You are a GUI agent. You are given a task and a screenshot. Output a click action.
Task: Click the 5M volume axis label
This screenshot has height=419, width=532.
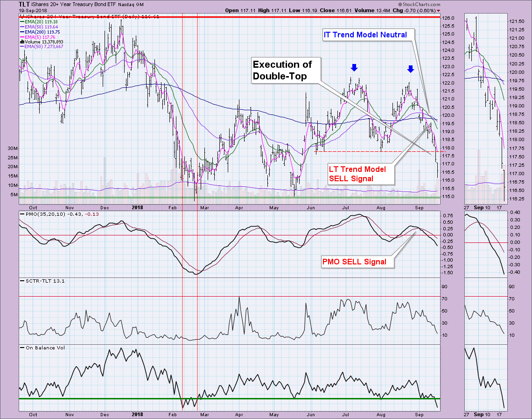14,195
